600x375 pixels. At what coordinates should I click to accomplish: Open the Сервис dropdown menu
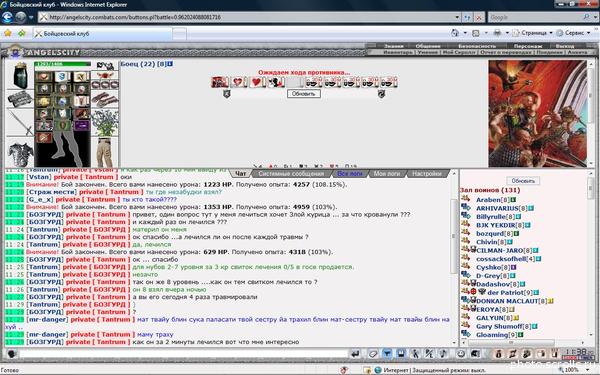[574, 33]
